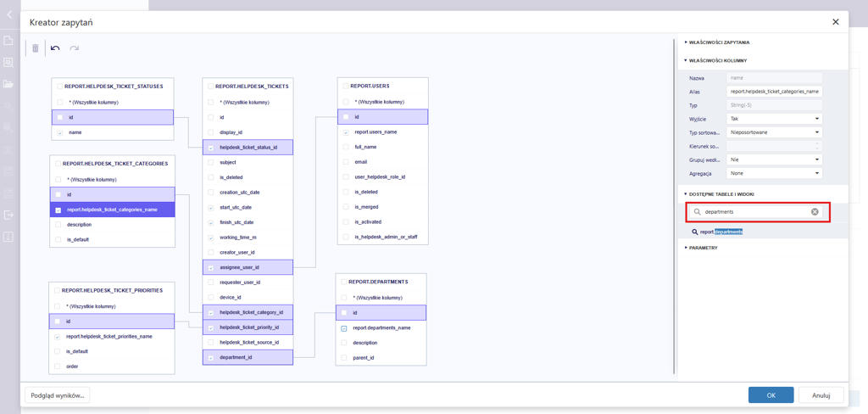Expand the Parametry section

(x=703, y=248)
